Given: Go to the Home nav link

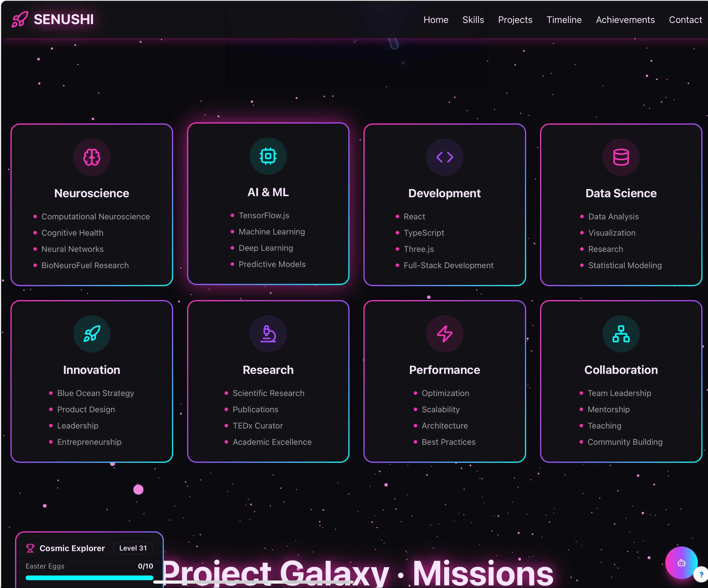Looking at the screenshot, I should [x=435, y=20].
